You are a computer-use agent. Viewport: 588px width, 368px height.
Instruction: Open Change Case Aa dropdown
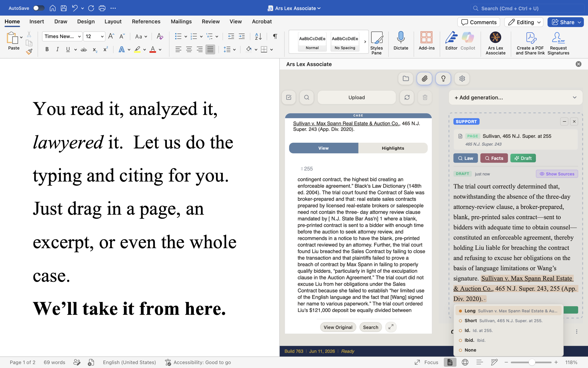point(141,36)
